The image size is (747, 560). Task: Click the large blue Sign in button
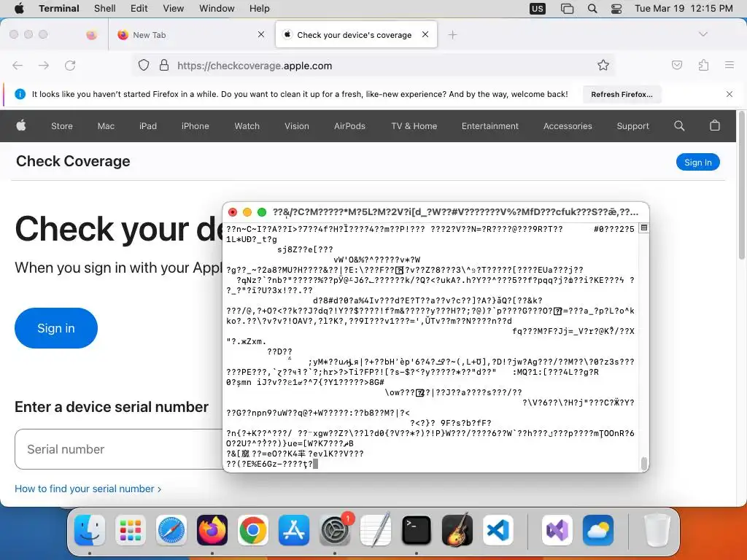[x=56, y=328]
